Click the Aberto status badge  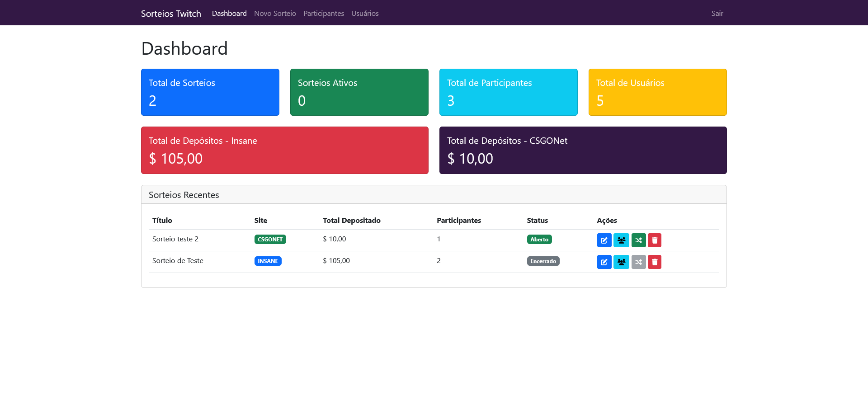539,240
